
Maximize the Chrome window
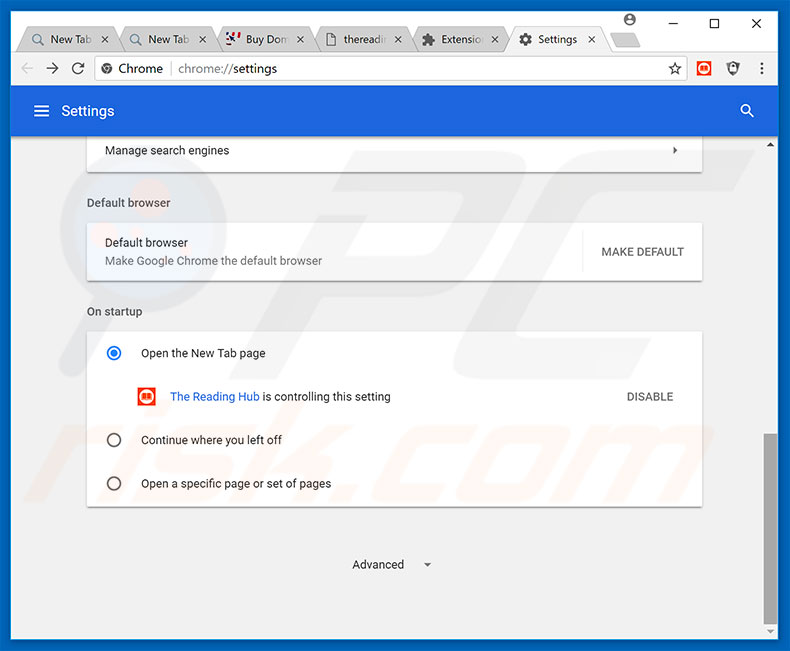[x=714, y=23]
